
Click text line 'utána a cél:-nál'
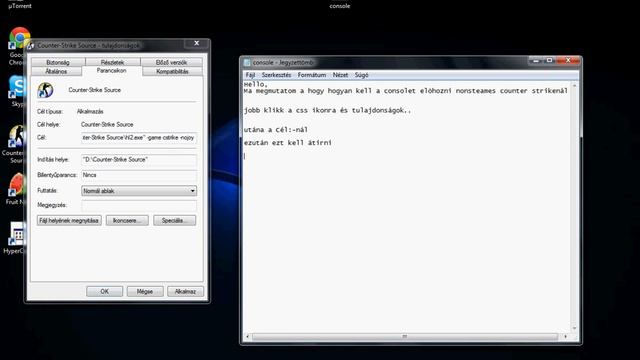point(276,130)
